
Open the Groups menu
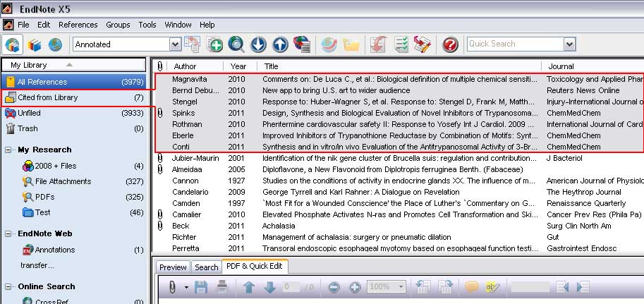click(118, 25)
